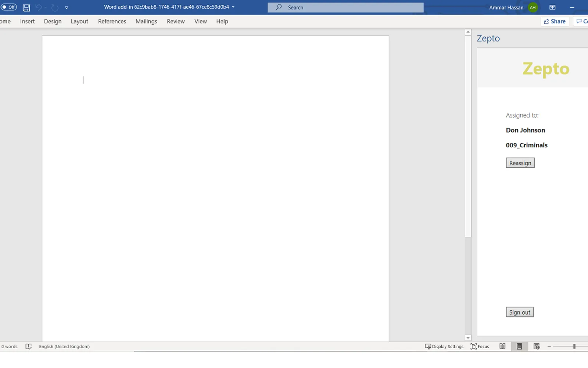Click the Ribbon Display Options icon
The width and height of the screenshot is (588, 368).
552,7
